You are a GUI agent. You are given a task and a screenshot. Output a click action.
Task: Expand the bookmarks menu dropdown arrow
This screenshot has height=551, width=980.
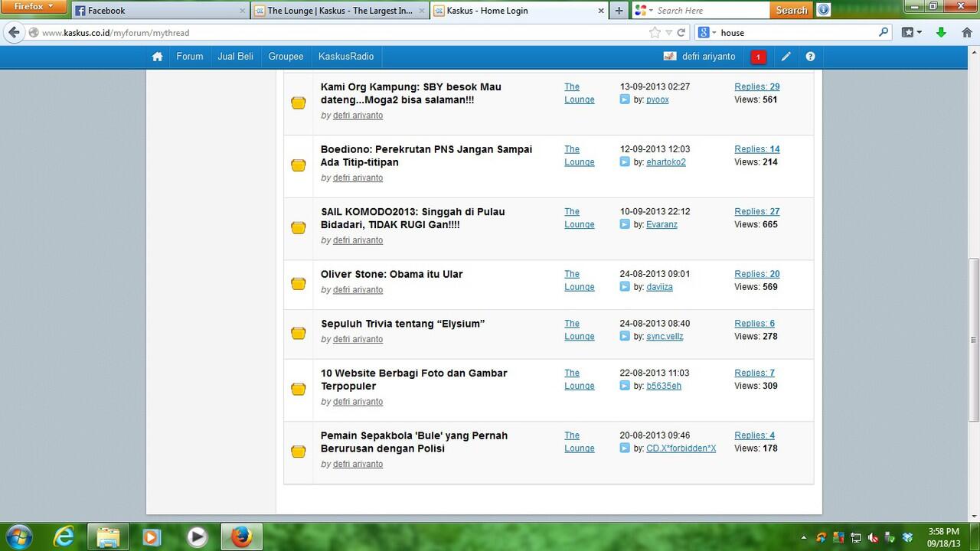click(920, 33)
